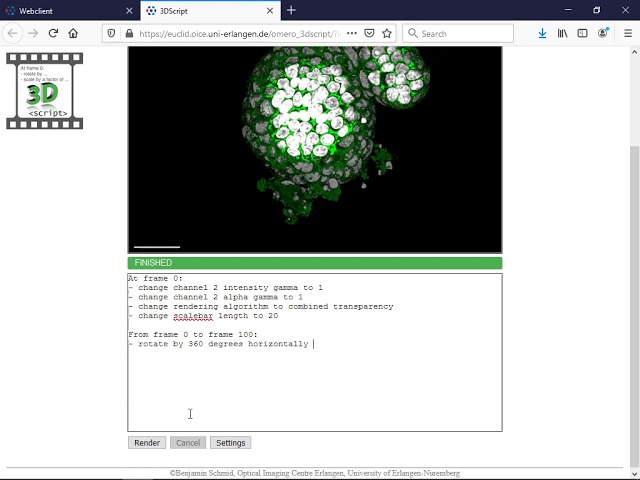The width and height of the screenshot is (640, 480).
Task: Click inside the animation script text area
Action: coord(315,352)
